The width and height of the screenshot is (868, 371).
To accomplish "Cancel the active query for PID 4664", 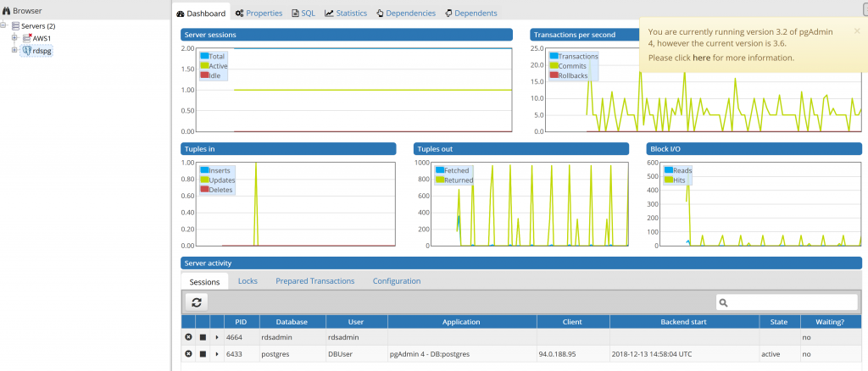I will 203,337.
